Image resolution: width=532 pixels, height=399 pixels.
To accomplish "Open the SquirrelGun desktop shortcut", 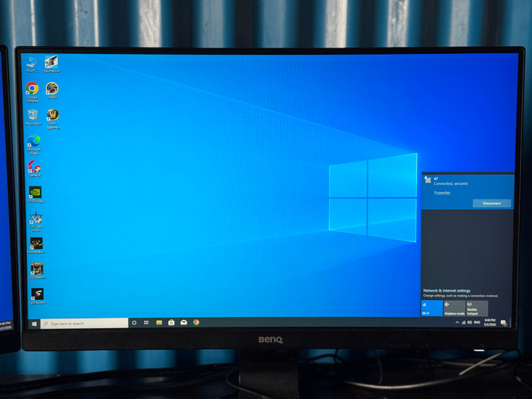I will pyautogui.click(x=51, y=64).
